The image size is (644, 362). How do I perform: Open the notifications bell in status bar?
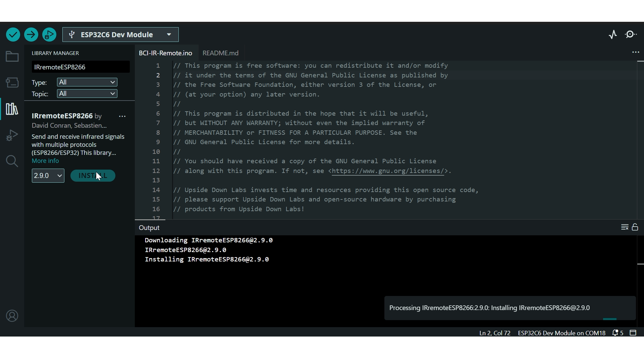pyautogui.click(x=618, y=333)
